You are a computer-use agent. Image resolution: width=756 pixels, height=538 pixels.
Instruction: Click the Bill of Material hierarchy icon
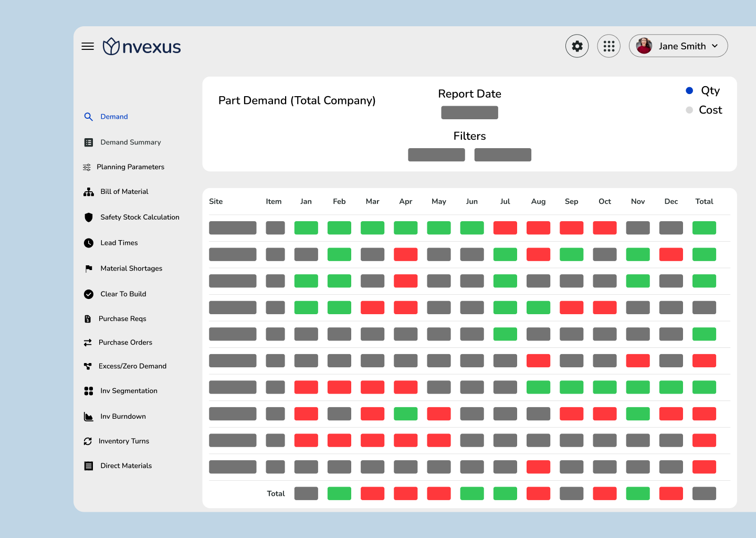click(89, 192)
